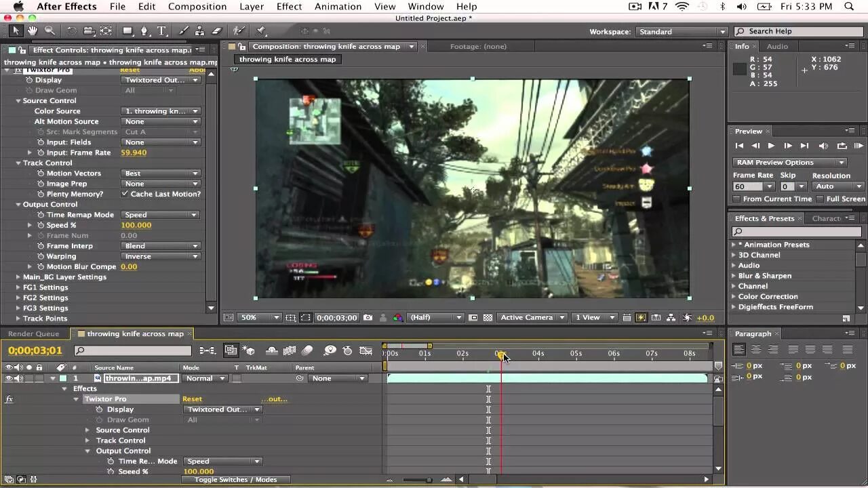The image size is (868, 488).
Task: Open the Composition menu
Action: point(197,7)
